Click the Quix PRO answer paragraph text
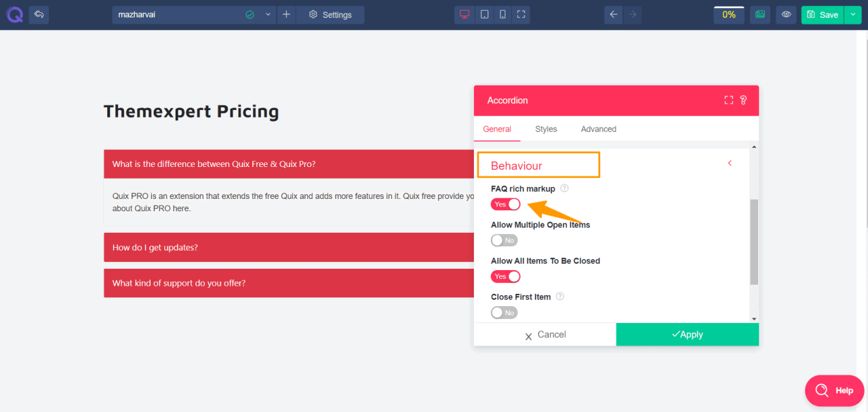The width and height of the screenshot is (868, 412). [293, 202]
